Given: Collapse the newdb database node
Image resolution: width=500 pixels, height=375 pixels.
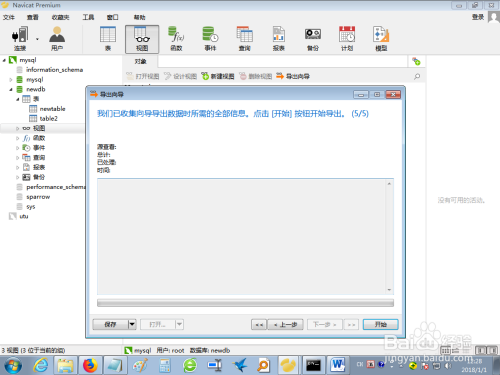Looking at the screenshot, I should point(11,89).
